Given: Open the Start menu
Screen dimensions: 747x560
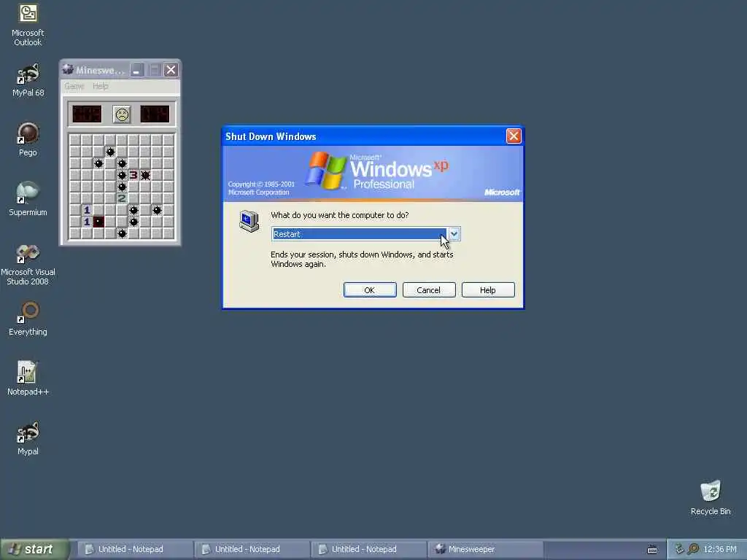Looking at the screenshot, I should pyautogui.click(x=34, y=549).
